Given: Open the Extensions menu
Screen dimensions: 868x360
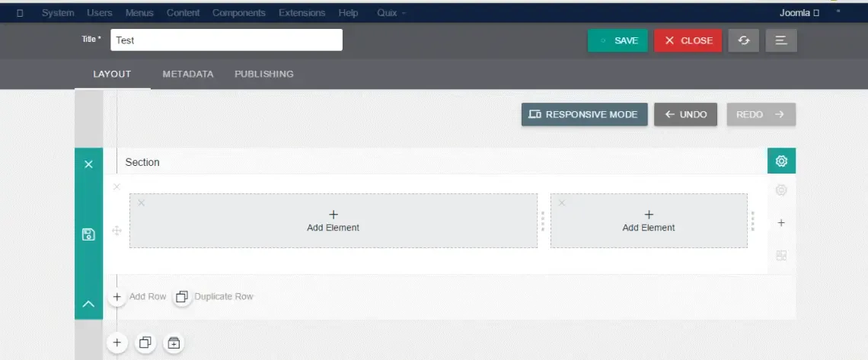Looking at the screenshot, I should point(302,13).
